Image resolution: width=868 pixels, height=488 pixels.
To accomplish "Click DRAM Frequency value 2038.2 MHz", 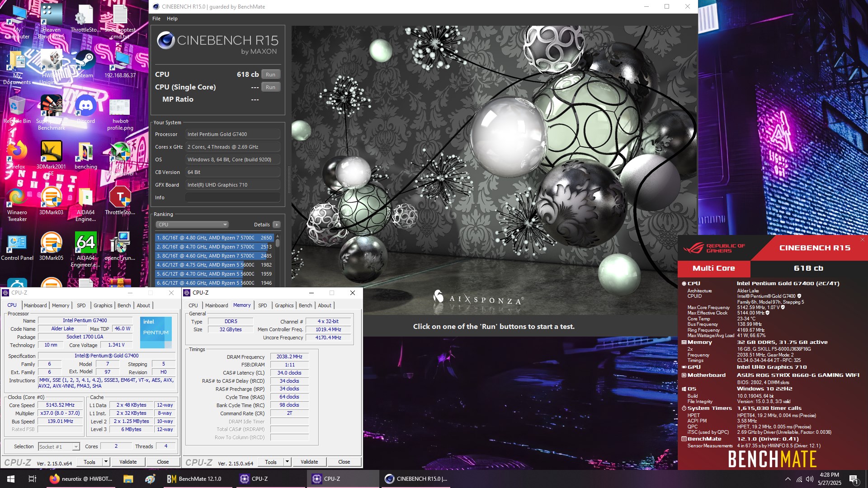I will (x=289, y=357).
